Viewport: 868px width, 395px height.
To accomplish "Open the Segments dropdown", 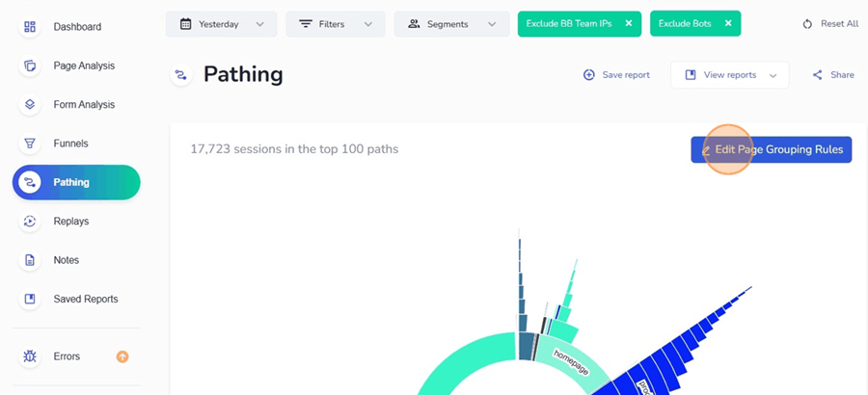I will point(451,24).
